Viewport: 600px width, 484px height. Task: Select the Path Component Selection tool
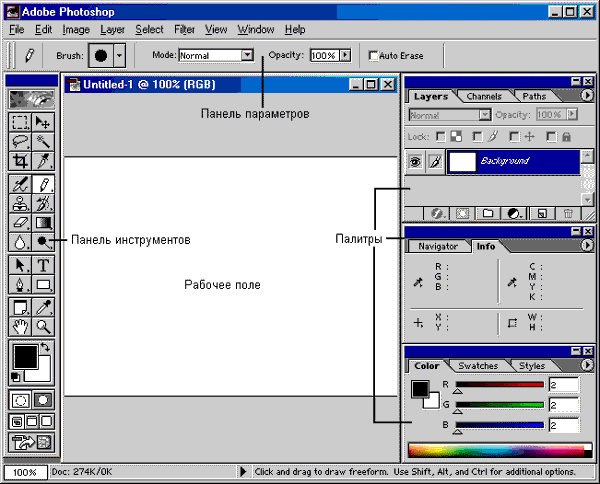pyautogui.click(x=20, y=265)
